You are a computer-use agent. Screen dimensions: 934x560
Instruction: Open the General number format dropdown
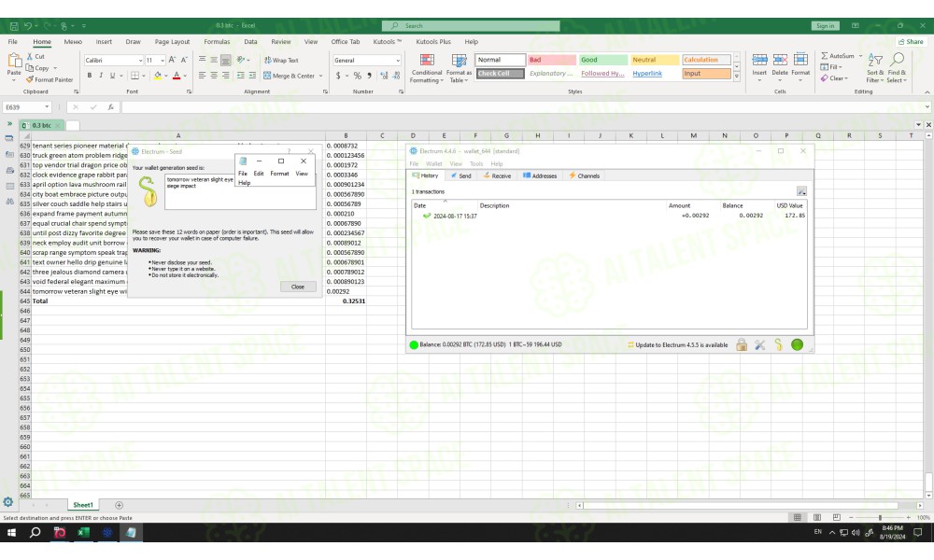[397, 60]
